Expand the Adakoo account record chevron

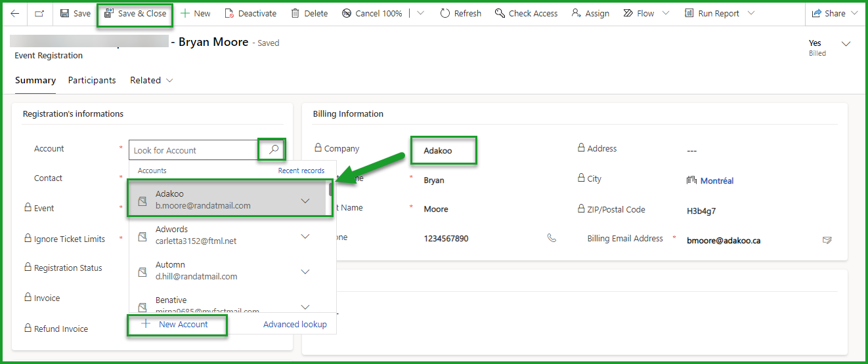point(305,201)
